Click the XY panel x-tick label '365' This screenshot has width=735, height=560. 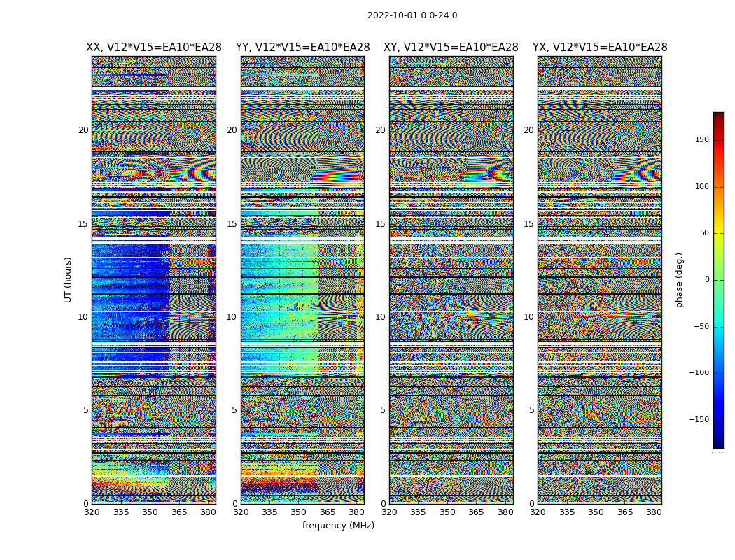[x=476, y=512]
